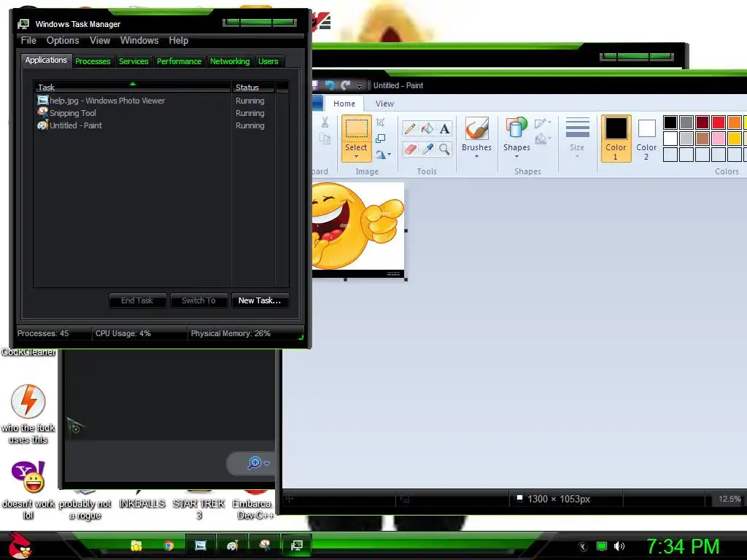The width and height of the screenshot is (747, 560).
Task: Open Chrome from the taskbar
Action: click(x=169, y=545)
